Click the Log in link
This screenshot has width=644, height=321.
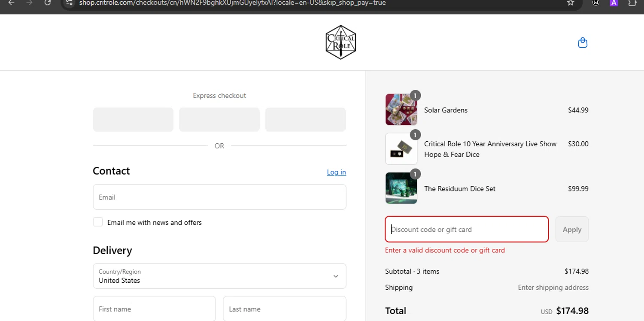336,172
